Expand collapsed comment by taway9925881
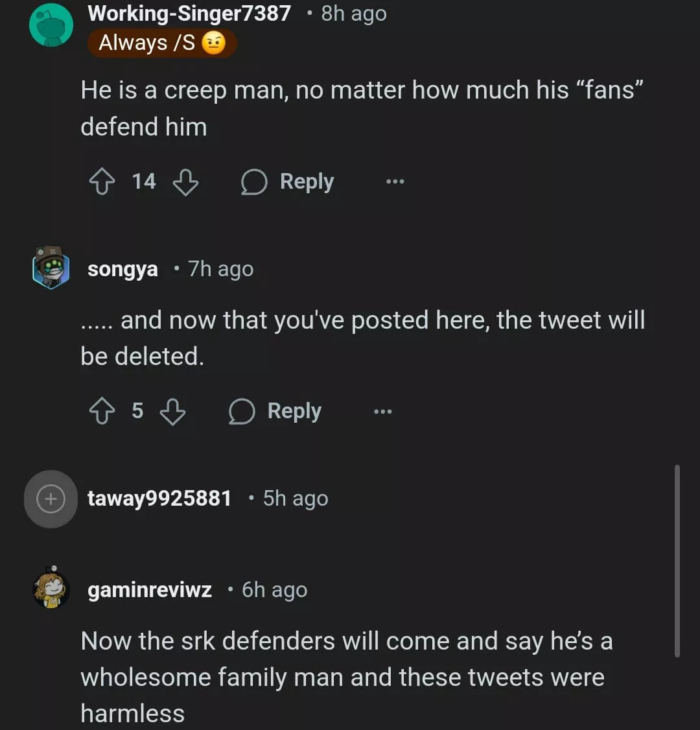 (x=51, y=499)
